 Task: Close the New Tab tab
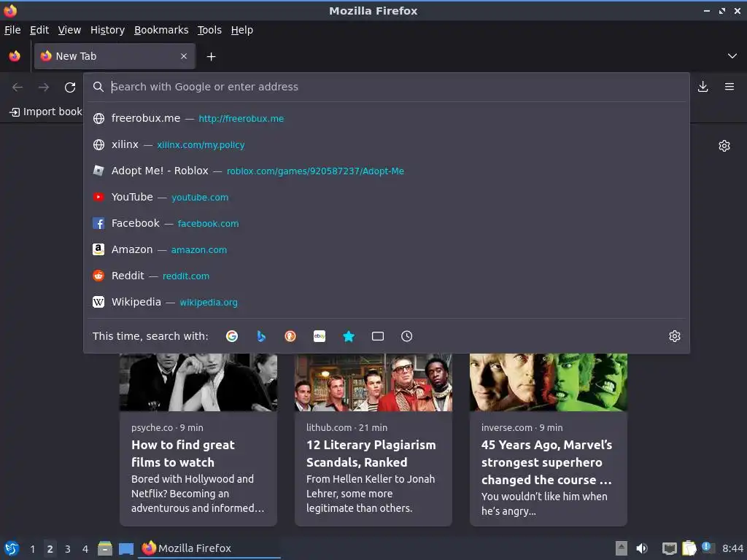click(184, 56)
